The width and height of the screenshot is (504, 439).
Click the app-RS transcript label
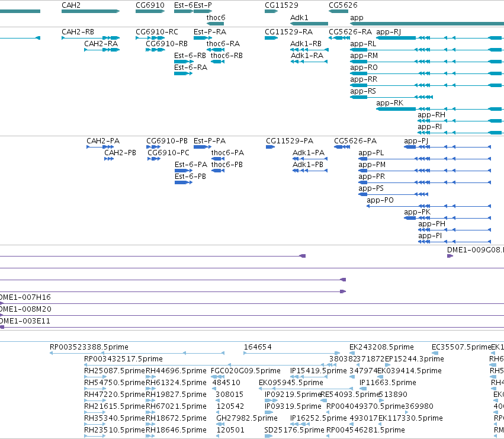pyautogui.click(x=363, y=91)
